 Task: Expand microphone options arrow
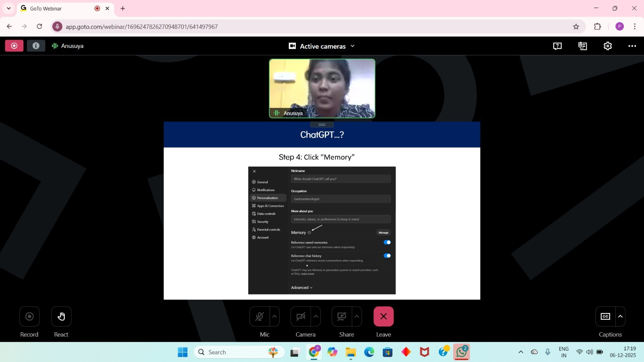tap(275, 317)
